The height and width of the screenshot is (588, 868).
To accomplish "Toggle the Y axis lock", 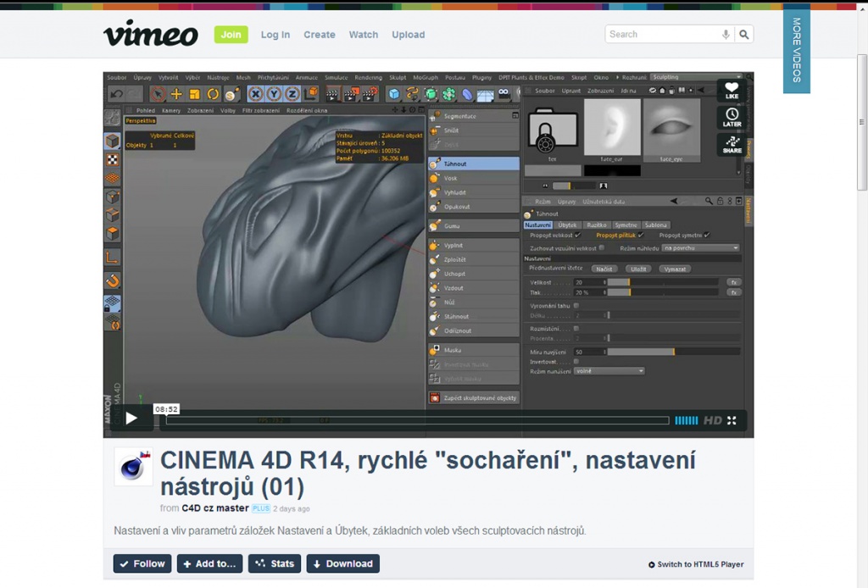I will point(274,94).
